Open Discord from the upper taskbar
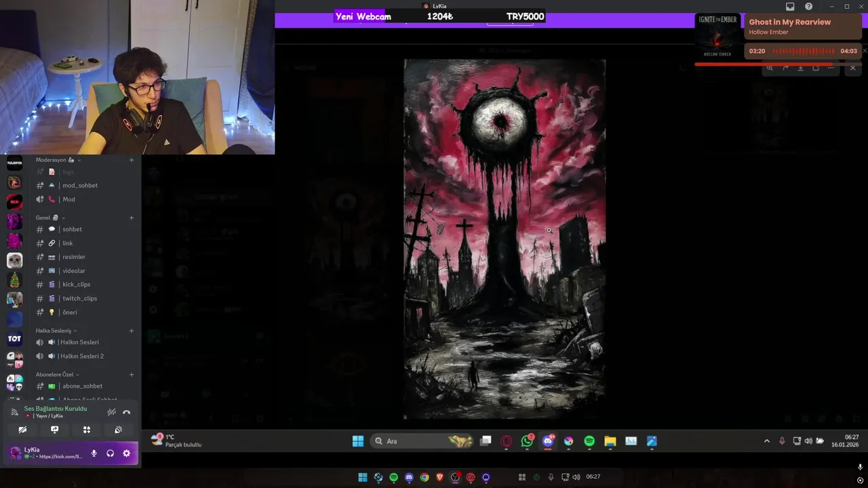Viewport: 868px width, 488px height. pyautogui.click(x=548, y=441)
